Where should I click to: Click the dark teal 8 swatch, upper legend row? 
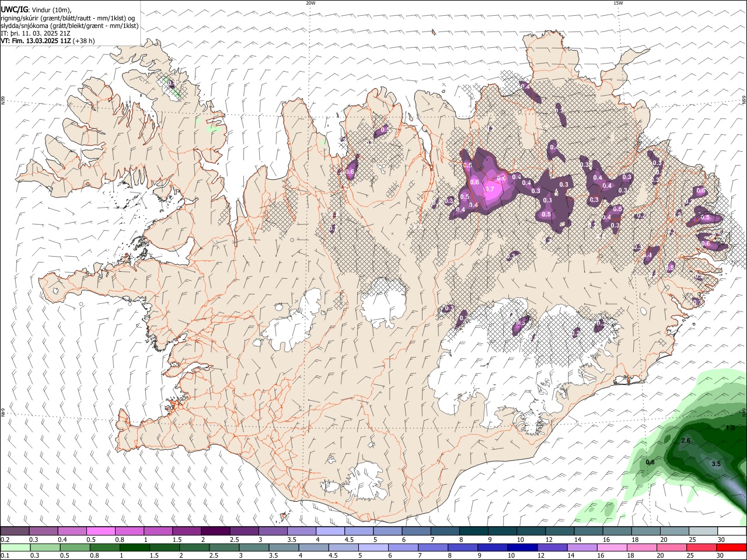coord(473,531)
